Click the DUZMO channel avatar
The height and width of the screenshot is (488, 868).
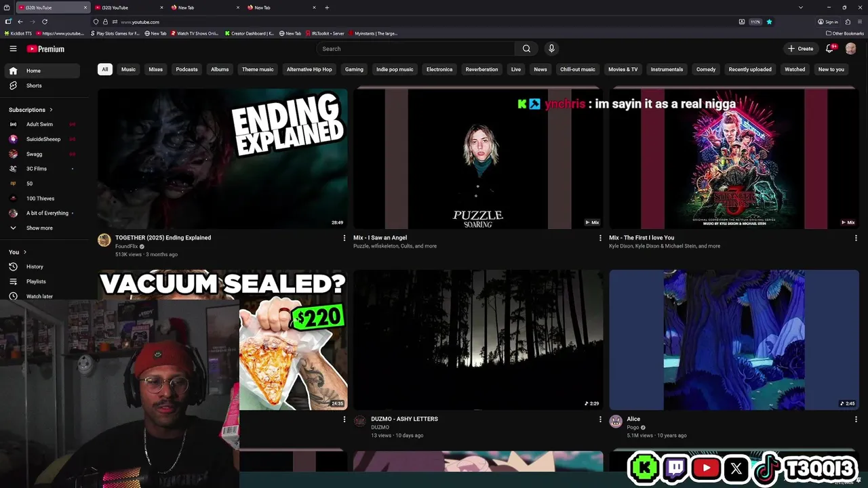[360, 422]
